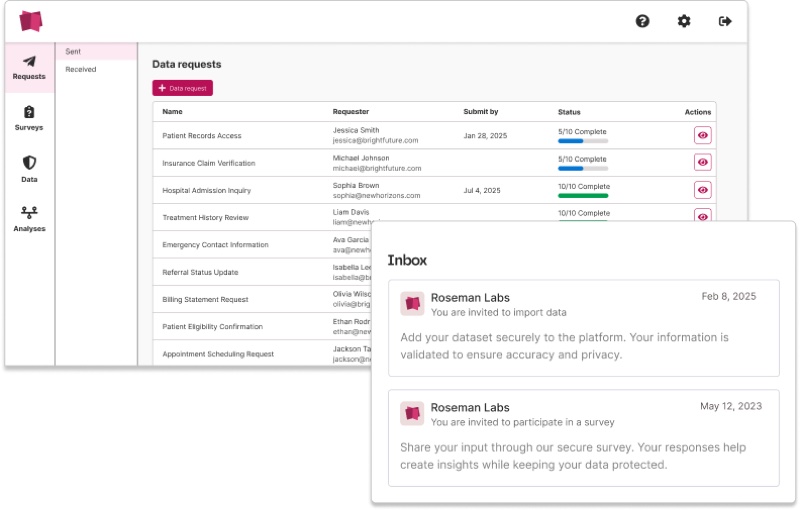View Patient Records Access via eye icon
Image resolution: width=800 pixels, height=510 pixels.
(703, 135)
